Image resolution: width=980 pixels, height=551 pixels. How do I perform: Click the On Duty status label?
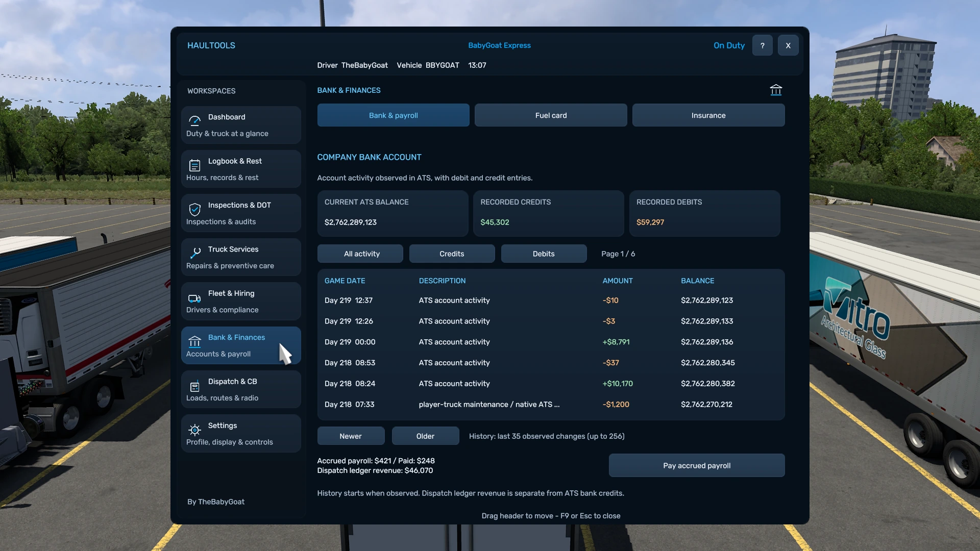coord(729,45)
